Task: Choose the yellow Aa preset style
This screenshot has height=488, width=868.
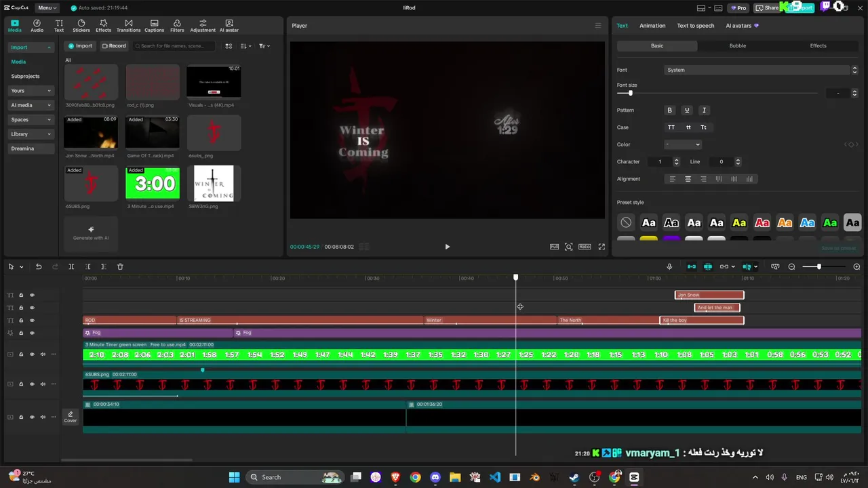Action: pos(739,222)
